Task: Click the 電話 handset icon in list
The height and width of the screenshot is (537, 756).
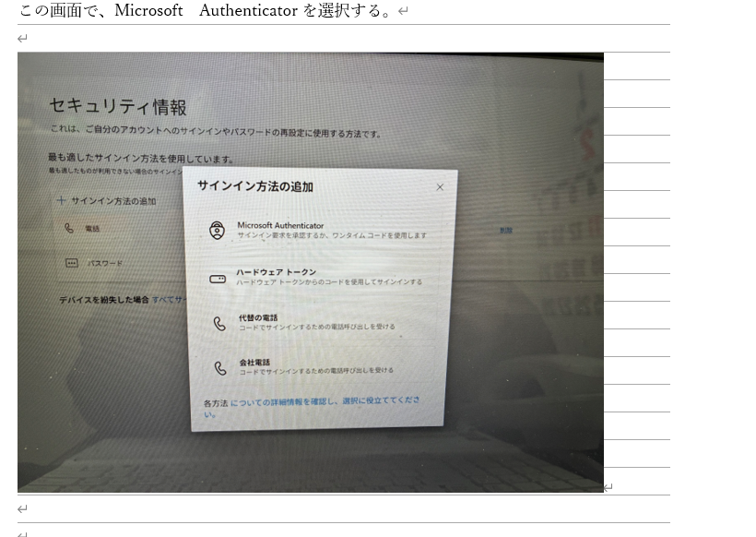Action: point(69,228)
